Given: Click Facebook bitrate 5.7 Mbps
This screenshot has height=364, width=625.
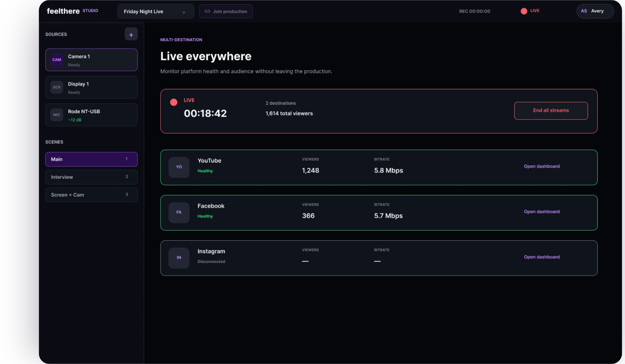Looking at the screenshot, I should pyautogui.click(x=388, y=216).
